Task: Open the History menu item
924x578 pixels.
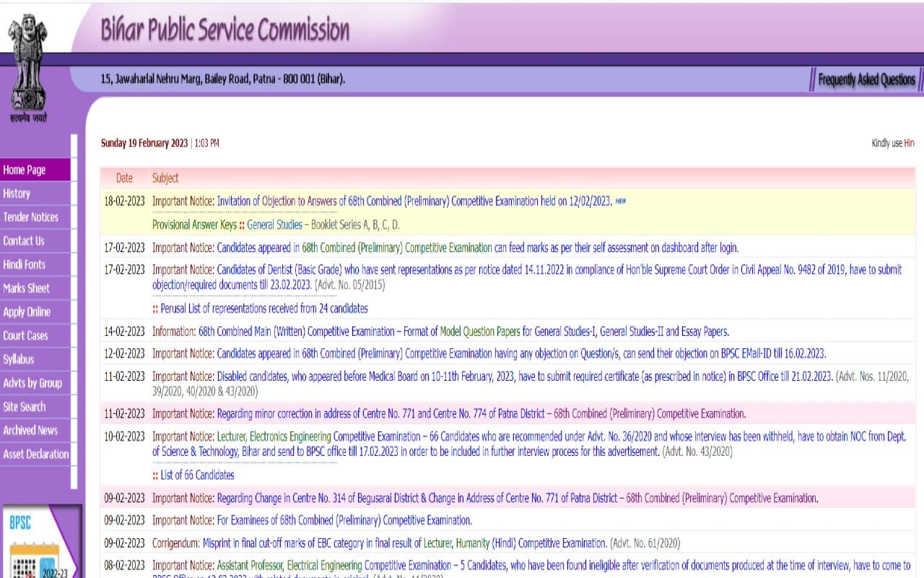Action: point(17,194)
